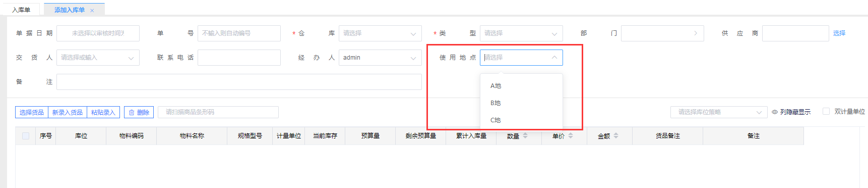Click the 规格型号 column header
The image size is (868, 188).
coord(250,136)
